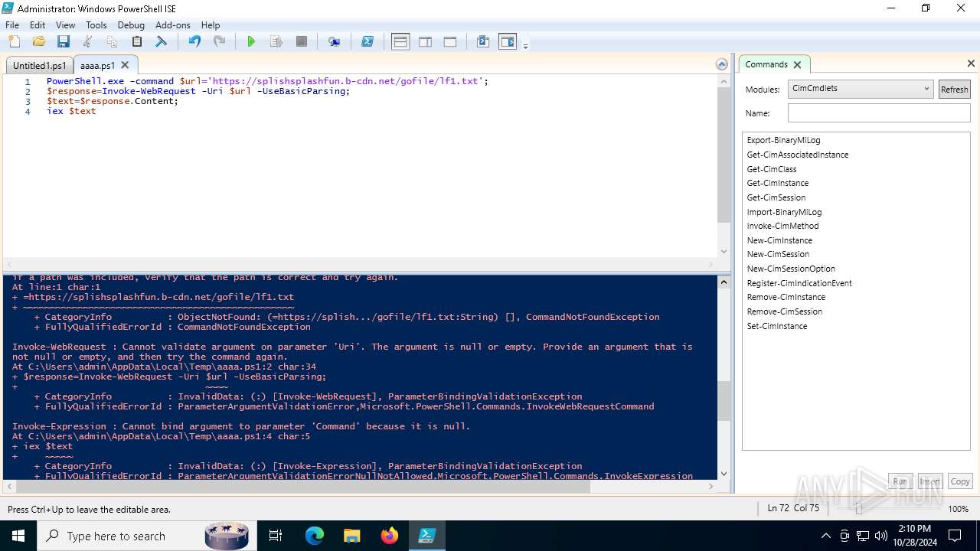Open the Debug menu
The height and width of the screenshot is (551, 980).
click(x=131, y=24)
